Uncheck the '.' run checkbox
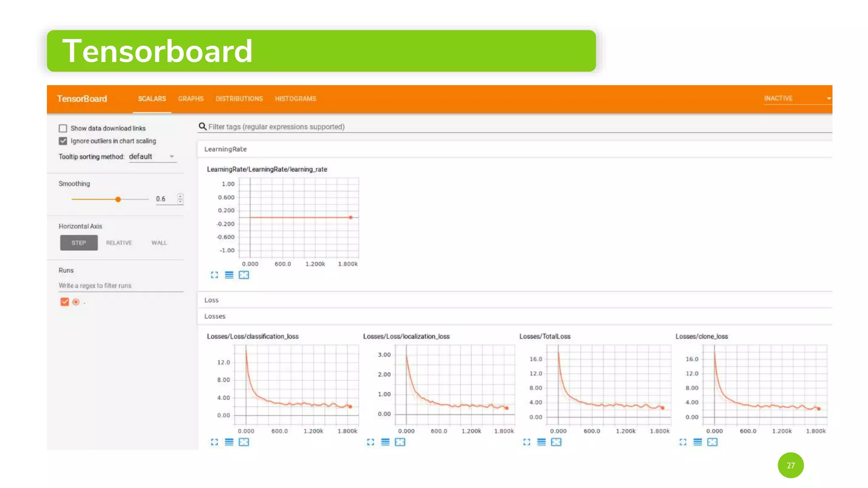 (x=64, y=302)
